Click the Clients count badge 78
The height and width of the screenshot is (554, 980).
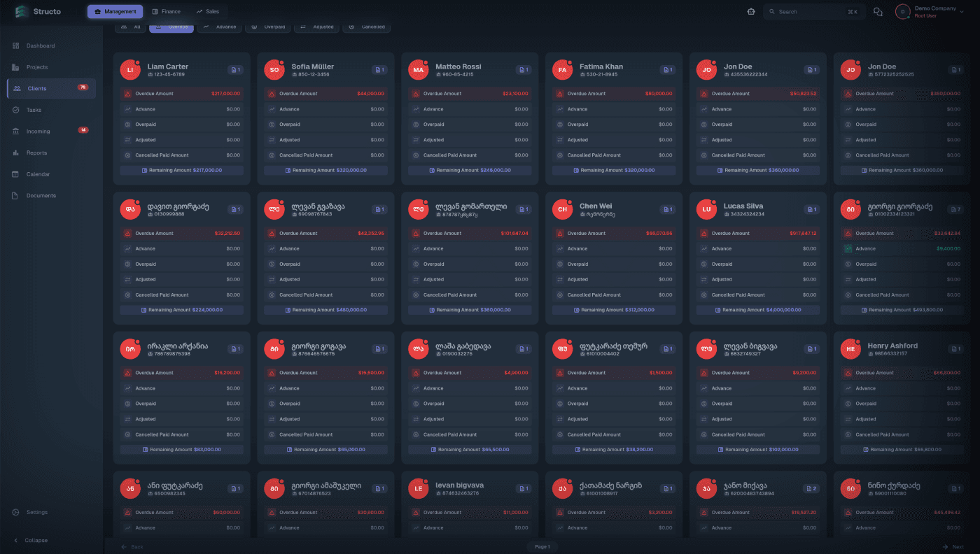(x=83, y=87)
